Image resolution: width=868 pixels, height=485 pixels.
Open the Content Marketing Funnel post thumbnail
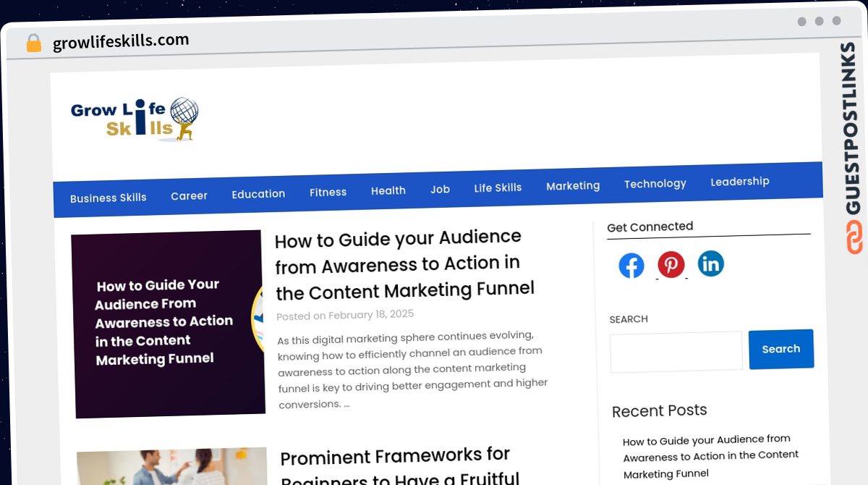[169, 324]
